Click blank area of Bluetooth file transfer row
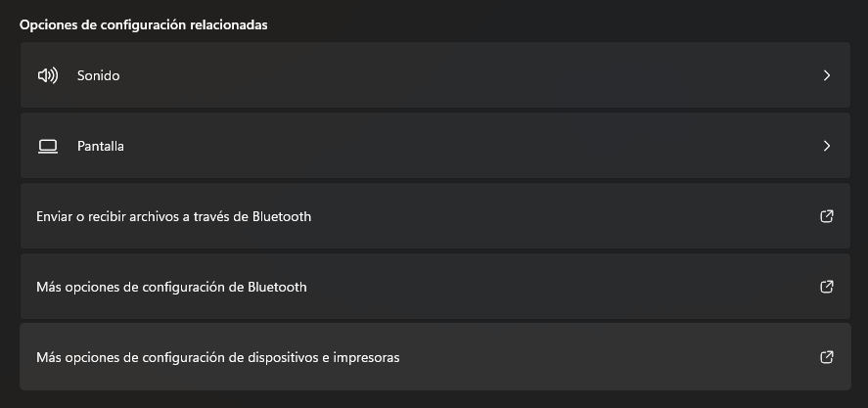Screen dimensions: 868x408 pyautogui.click(x=554, y=216)
